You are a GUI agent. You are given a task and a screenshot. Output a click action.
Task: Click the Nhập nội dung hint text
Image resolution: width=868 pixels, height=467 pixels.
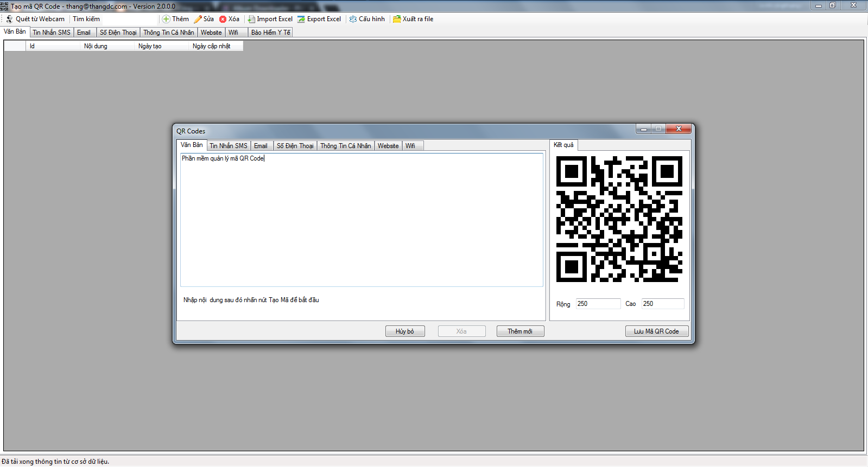251,300
